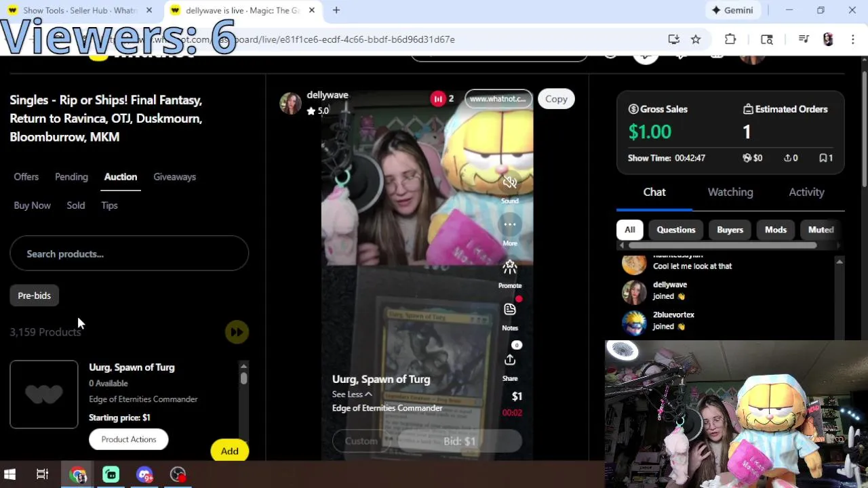Open the OBS icon in the taskbar
Image resolution: width=868 pixels, height=488 pixels.
[x=178, y=474]
